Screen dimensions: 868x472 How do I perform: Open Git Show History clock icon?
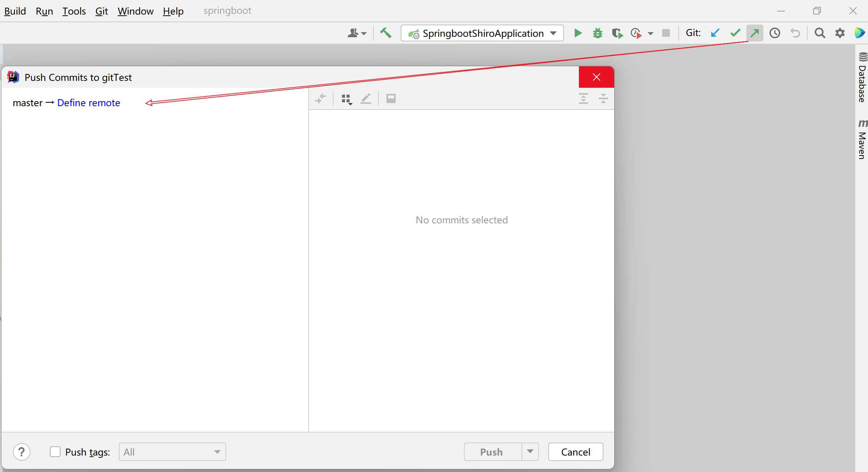(775, 33)
